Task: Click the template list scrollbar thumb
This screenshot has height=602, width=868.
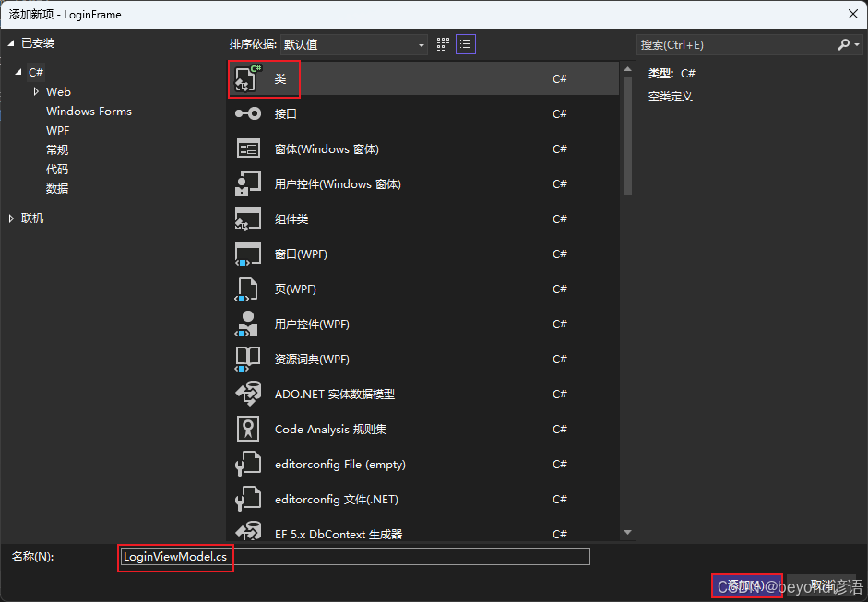Action: pos(627,136)
